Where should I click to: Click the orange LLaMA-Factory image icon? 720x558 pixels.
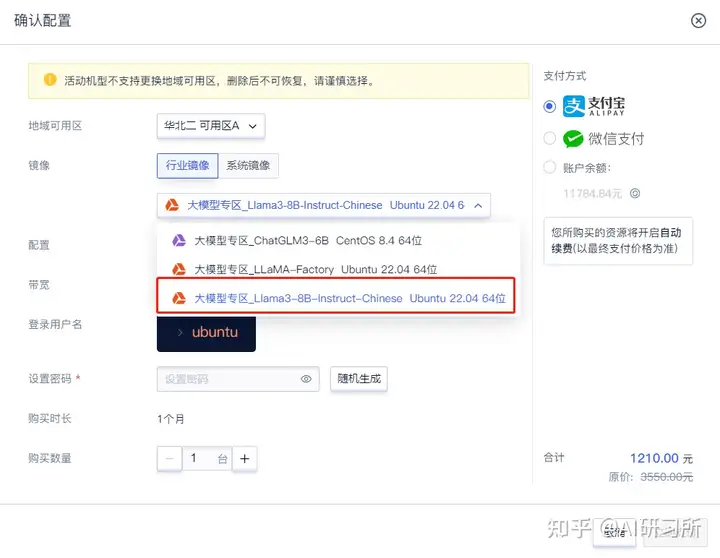point(179,269)
